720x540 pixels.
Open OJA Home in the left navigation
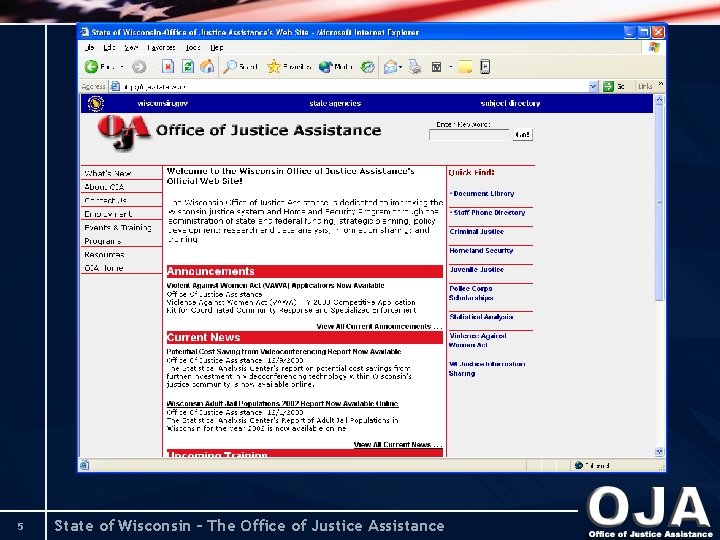(x=103, y=268)
